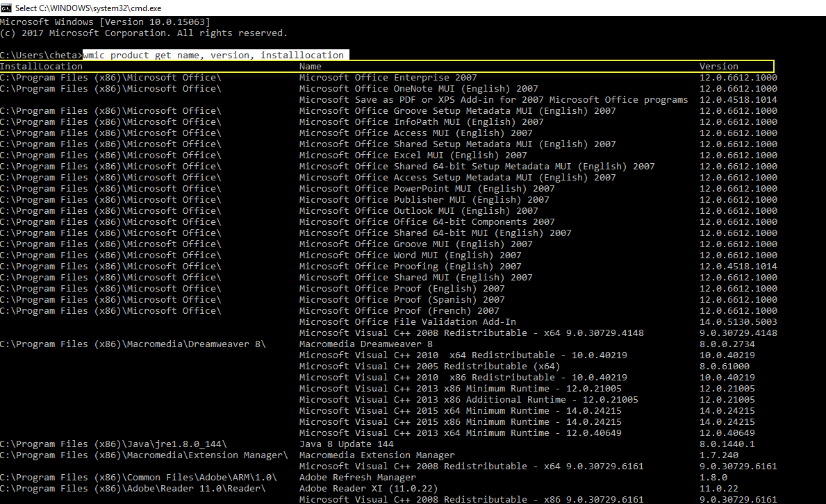
Task: Click 'Microsoft Office InfoPath MUI (English) 2007'
Action: [x=422, y=121]
